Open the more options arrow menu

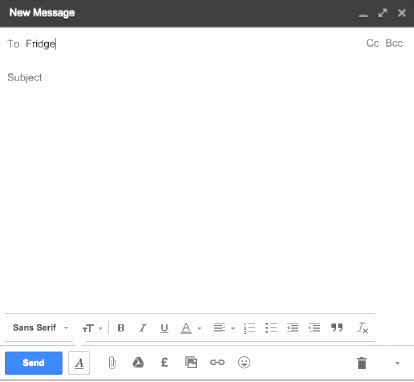(x=397, y=363)
